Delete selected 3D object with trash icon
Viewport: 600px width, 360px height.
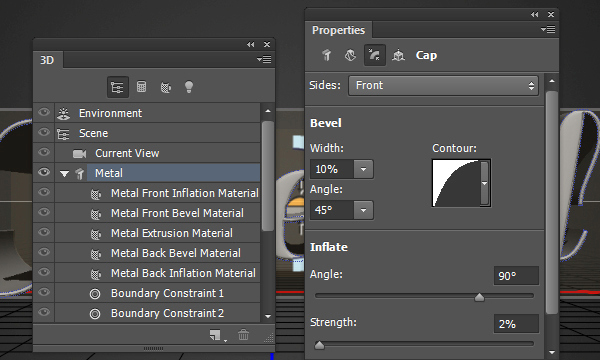point(243,335)
